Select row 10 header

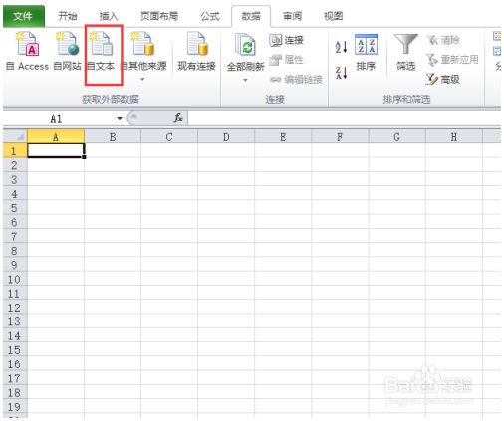(15, 279)
